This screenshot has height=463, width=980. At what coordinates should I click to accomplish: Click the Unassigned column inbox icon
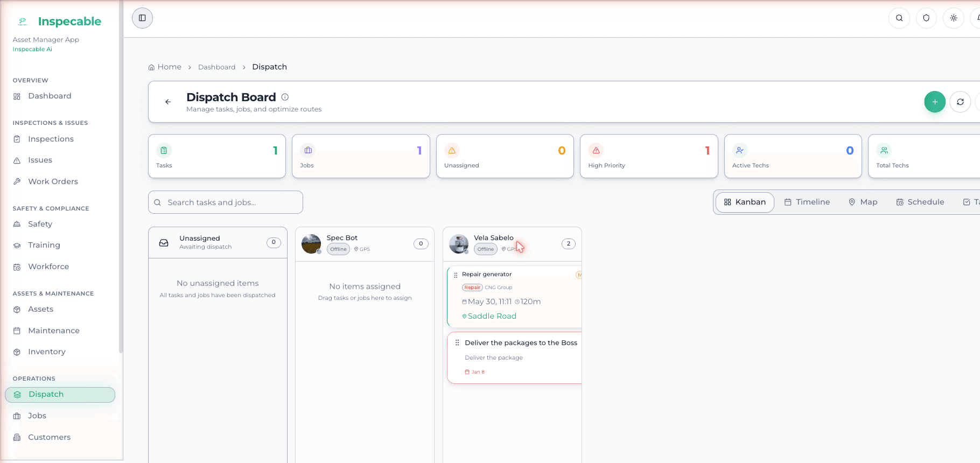click(x=164, y=243)
